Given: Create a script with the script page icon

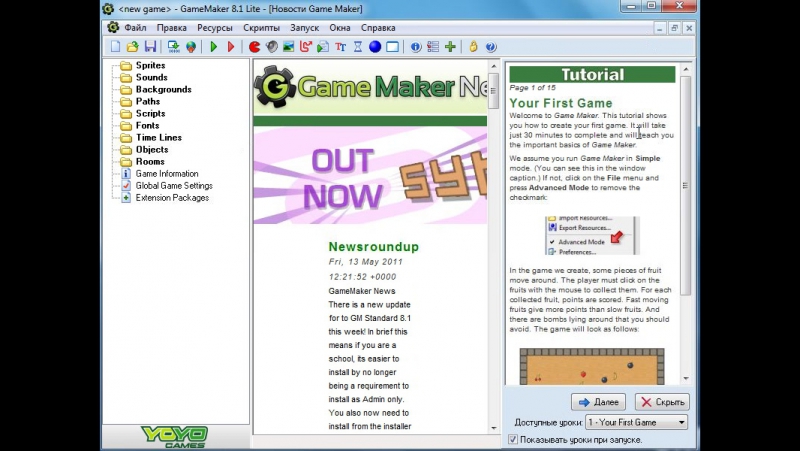Looking at the screenshot, I should coord(323,47).
